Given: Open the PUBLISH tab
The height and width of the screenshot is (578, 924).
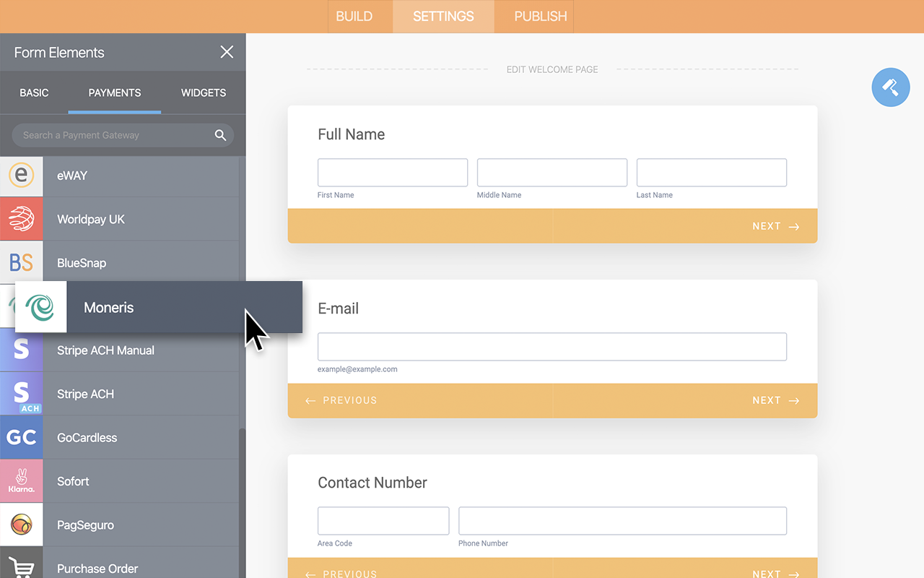Looking at the screenshot, I should pos(541,16).
